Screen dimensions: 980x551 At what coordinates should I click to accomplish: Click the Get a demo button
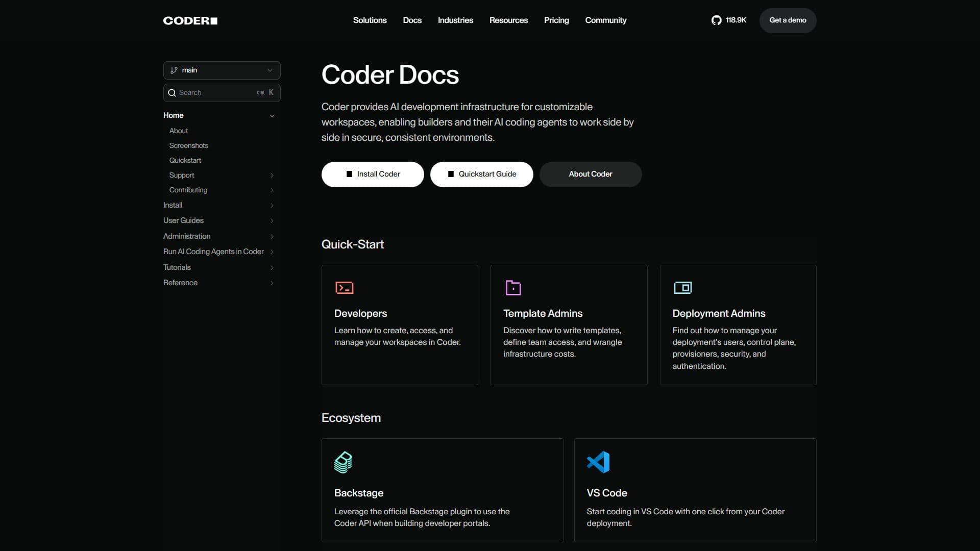(788, 20)
